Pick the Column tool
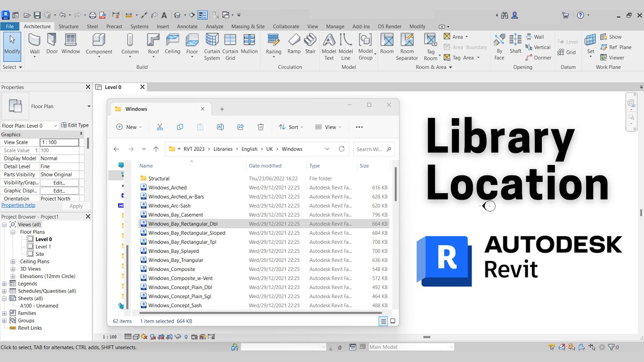Screen dimensions: 644x362 coord(130,45)
